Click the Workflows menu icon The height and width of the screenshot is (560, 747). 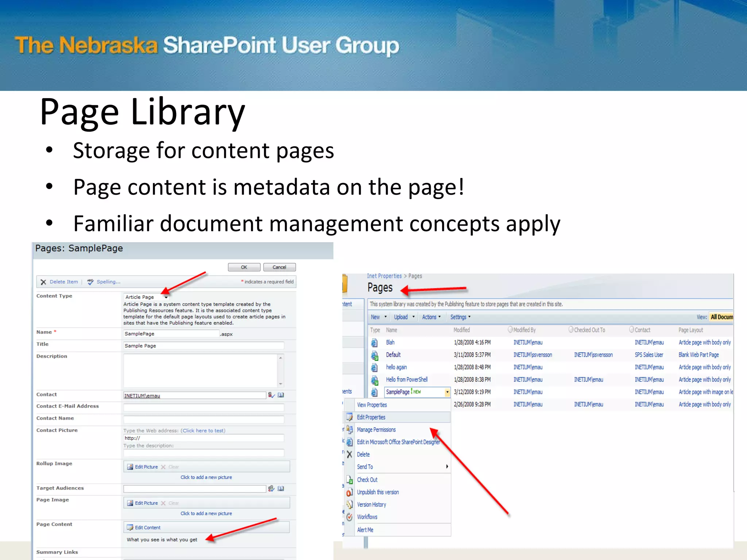pyautogui.click(x=349, y=517)
